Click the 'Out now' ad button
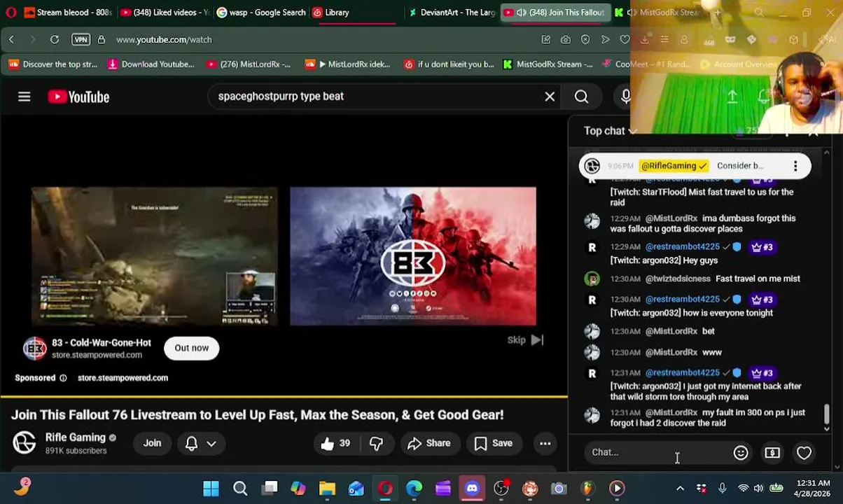 click(192, 348)
